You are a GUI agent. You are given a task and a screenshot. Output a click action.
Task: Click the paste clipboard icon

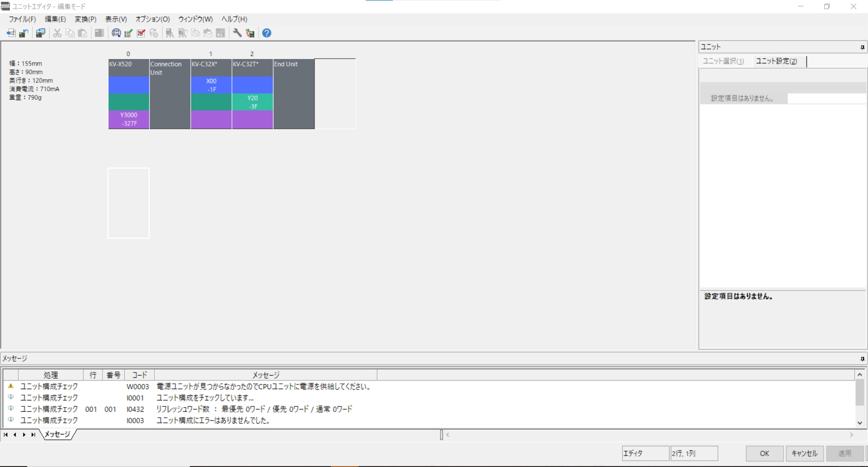(x=82, y=33)
